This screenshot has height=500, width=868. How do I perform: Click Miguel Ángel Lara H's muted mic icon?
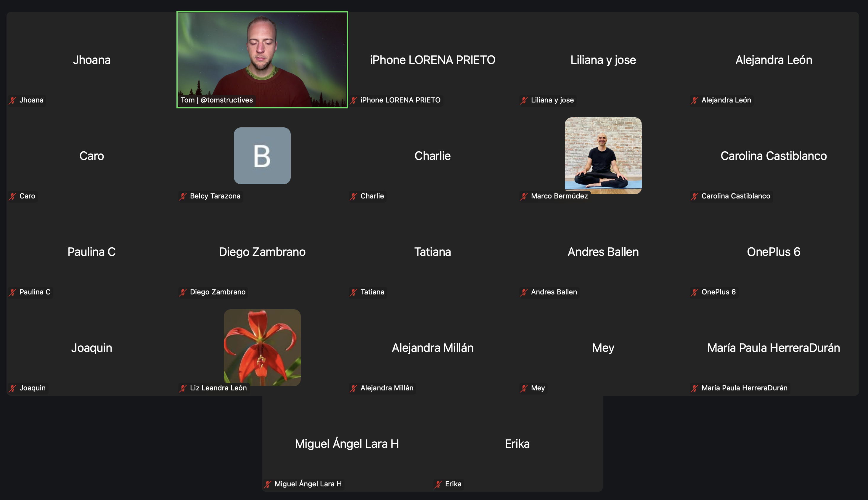[268, 485]
